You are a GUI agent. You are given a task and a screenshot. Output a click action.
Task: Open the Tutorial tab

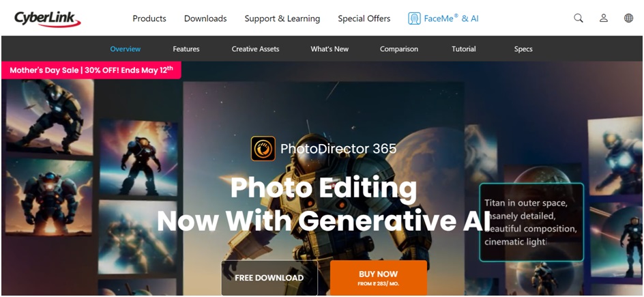[x=464, y=49]
